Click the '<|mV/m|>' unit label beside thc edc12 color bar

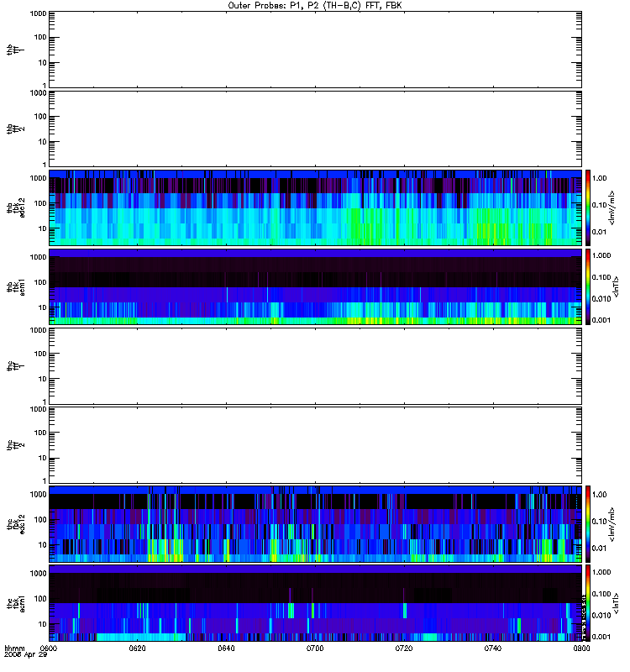(x=612, y=524)
